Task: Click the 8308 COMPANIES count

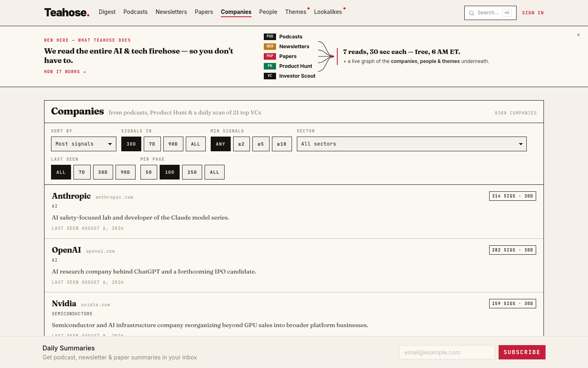Action: (516, 113)
